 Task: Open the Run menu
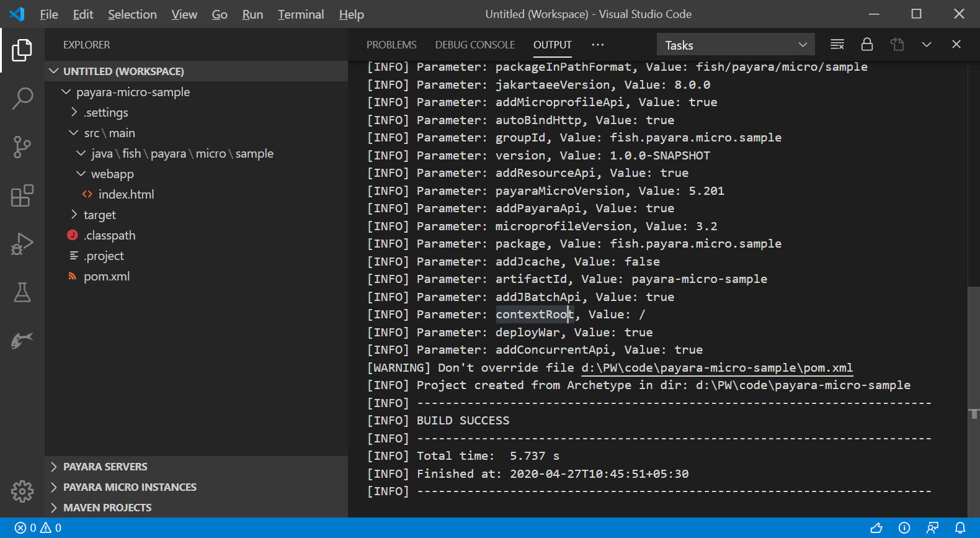(252, 14)
